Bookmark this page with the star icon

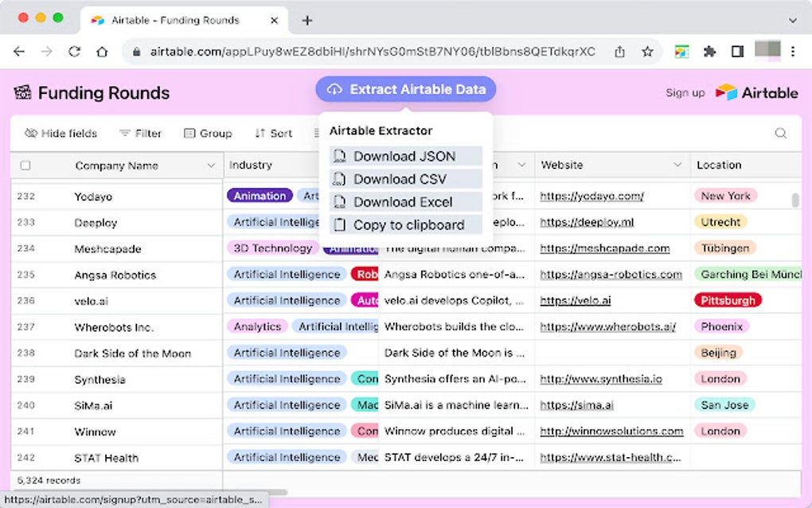(x=647, y=52)
